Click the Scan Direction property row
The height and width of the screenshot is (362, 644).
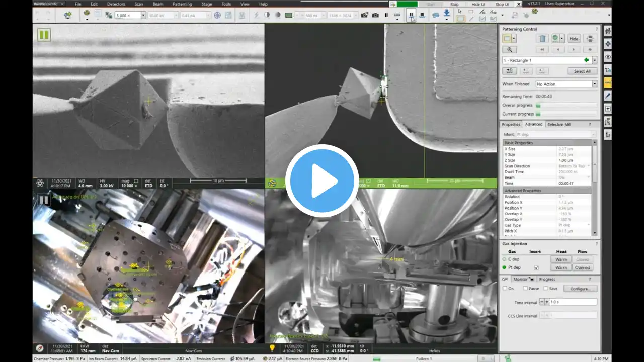[547, 166]
